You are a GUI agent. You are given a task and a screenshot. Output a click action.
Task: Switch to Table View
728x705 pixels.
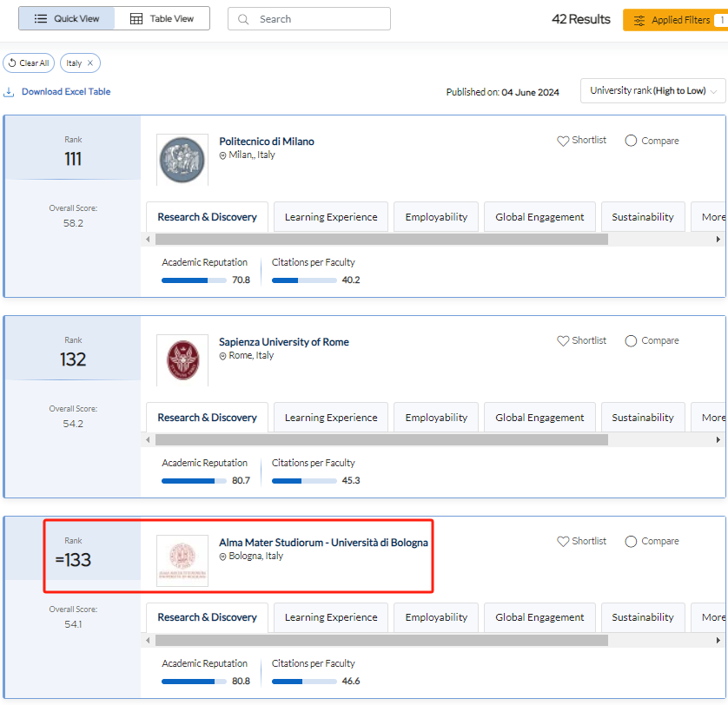click(x=162, y=18)
